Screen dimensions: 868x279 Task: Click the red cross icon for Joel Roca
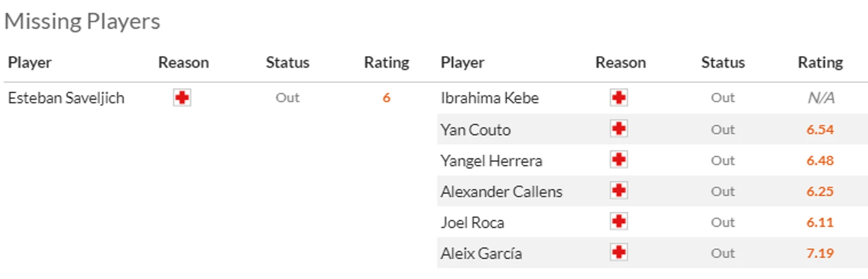tap(619, 222)
